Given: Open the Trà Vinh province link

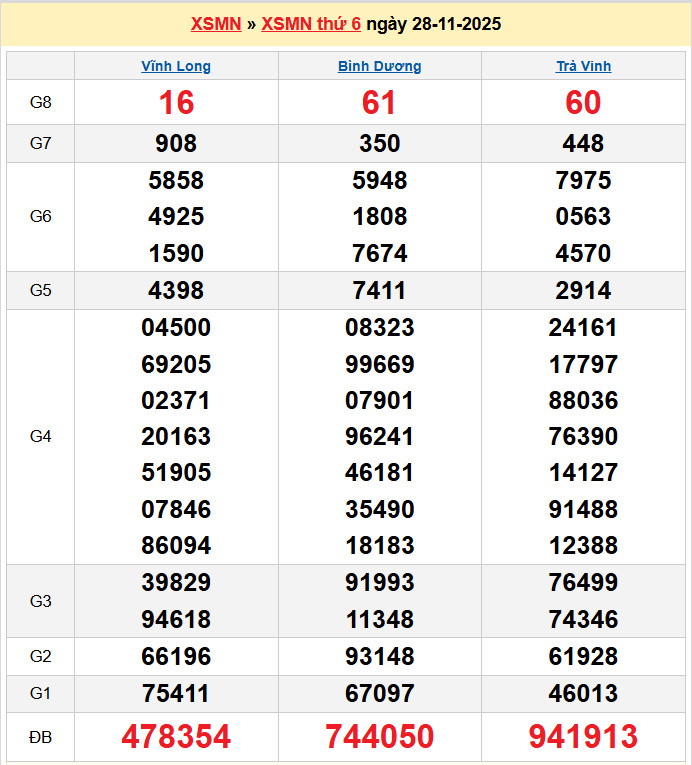Looking at the screenshot, I should [x=583, y=67].
